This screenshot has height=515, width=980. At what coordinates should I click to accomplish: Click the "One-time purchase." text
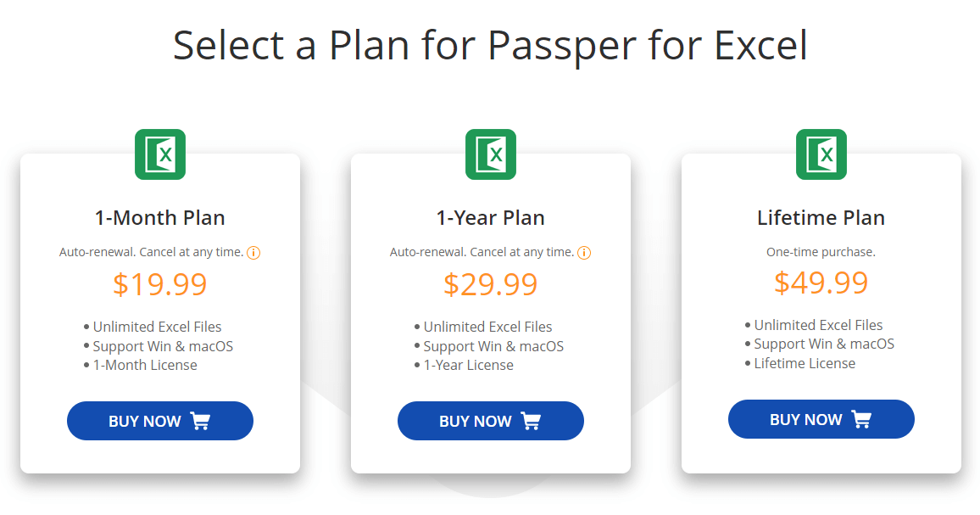pyautogui.click(x=821, y=252)
